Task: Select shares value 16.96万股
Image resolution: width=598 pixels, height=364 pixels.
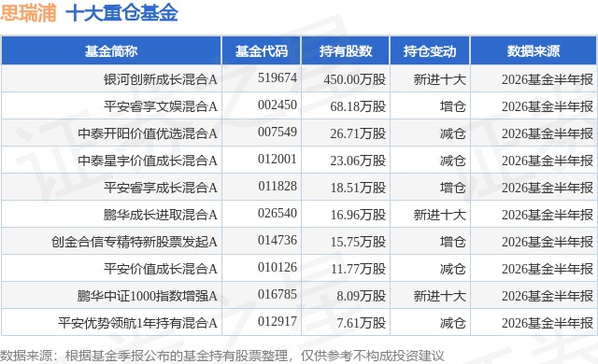Action: (358, 215)
